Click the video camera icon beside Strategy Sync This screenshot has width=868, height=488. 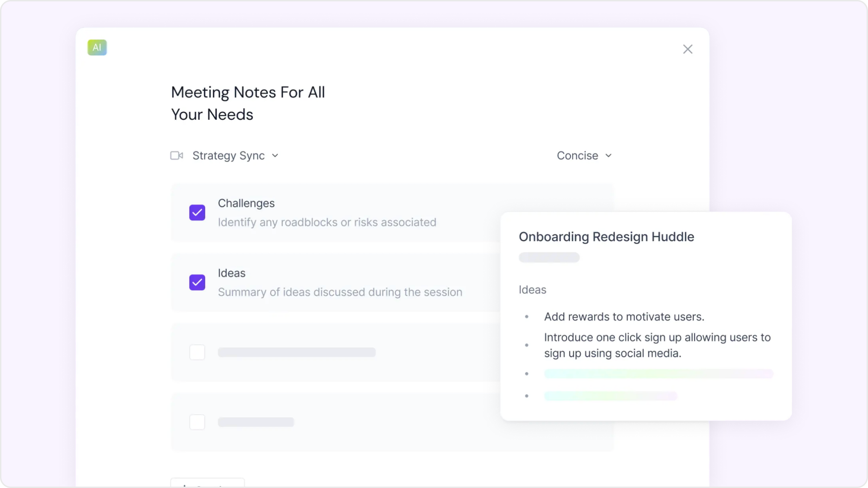[x=176, y=156]
